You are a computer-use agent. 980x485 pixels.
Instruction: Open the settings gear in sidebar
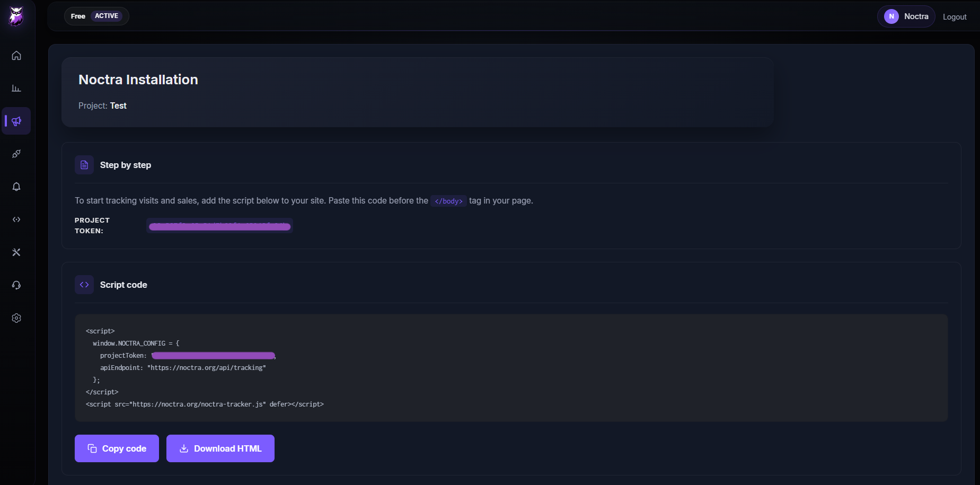tap(16, 318)
